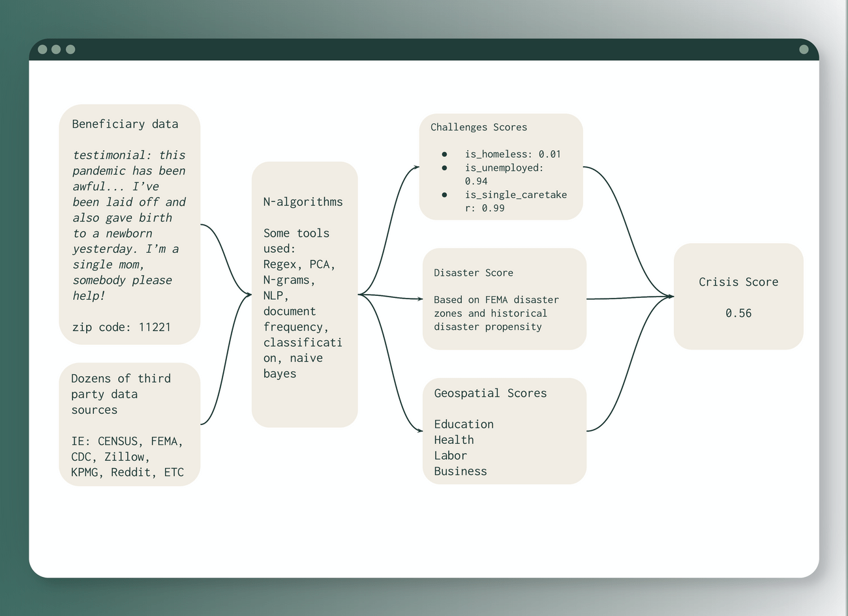Click the Beneficiary data heading

point(125,124)
